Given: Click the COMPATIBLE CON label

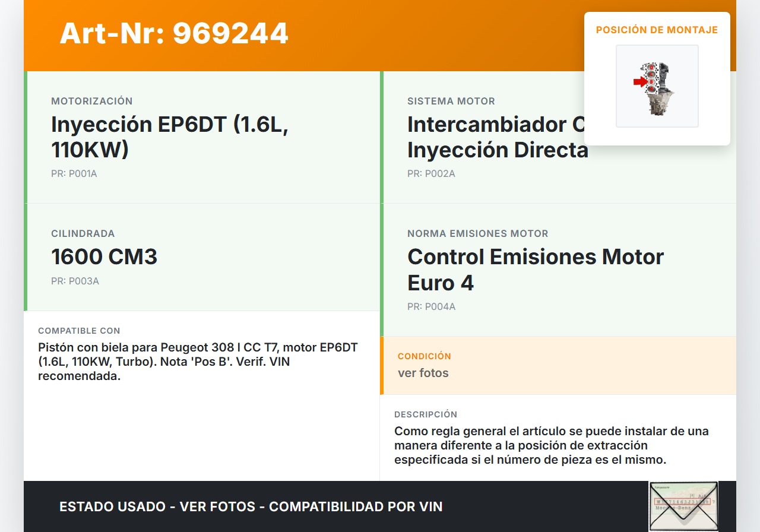Looking at the screenshot, I should tap(79, 331).
